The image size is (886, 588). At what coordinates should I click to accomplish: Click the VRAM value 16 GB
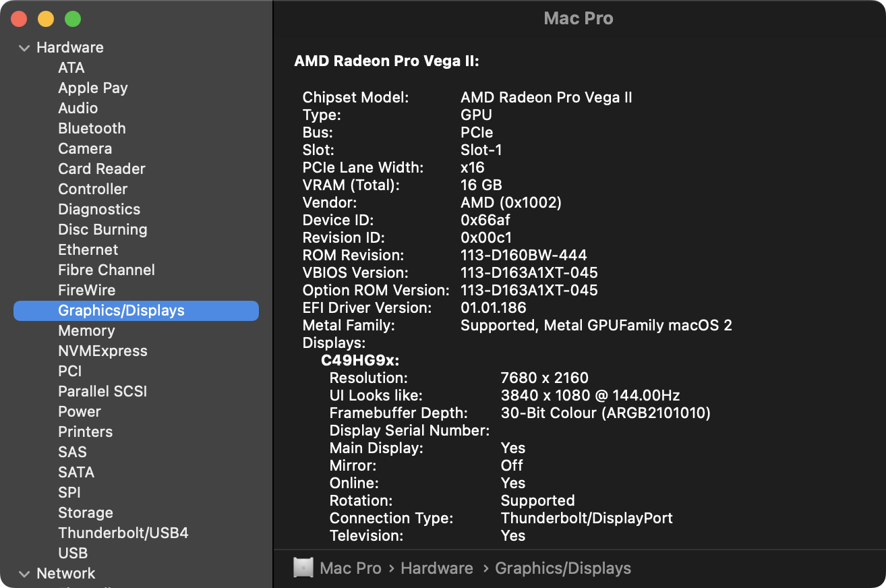pyautogui.click(x=481, y=185)
